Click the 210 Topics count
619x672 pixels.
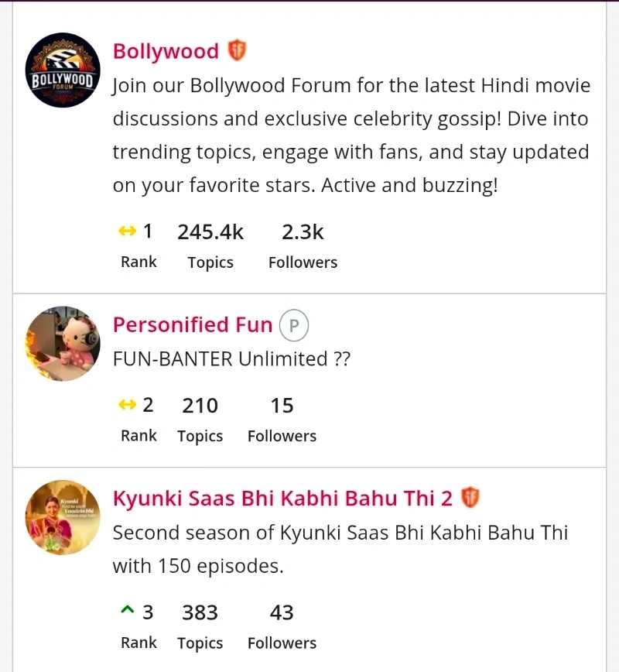[200, 405]
